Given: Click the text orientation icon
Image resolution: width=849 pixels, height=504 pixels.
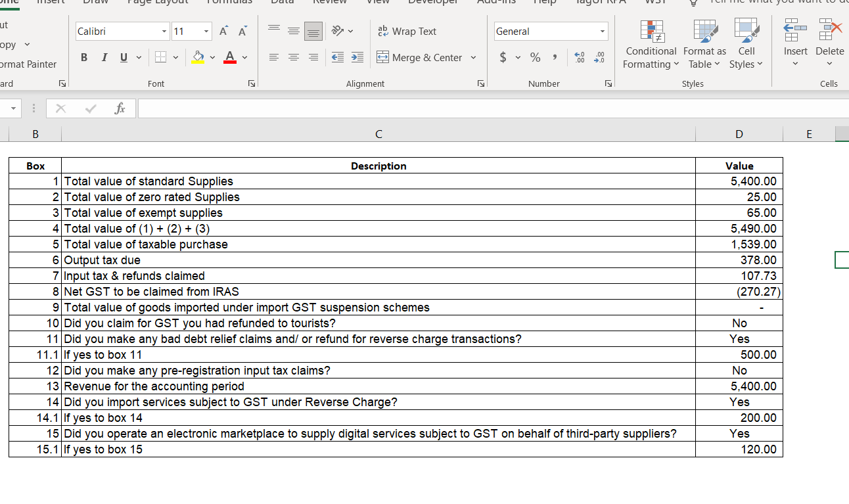Looking at the screenshot, I should click(x=337, y=31).
